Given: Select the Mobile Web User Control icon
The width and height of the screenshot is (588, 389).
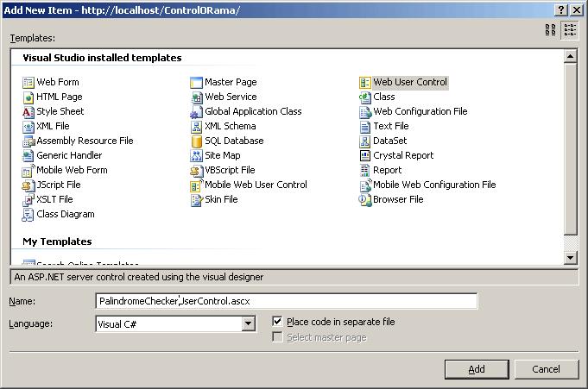Looking at the screenshot, I should [196, 185].
